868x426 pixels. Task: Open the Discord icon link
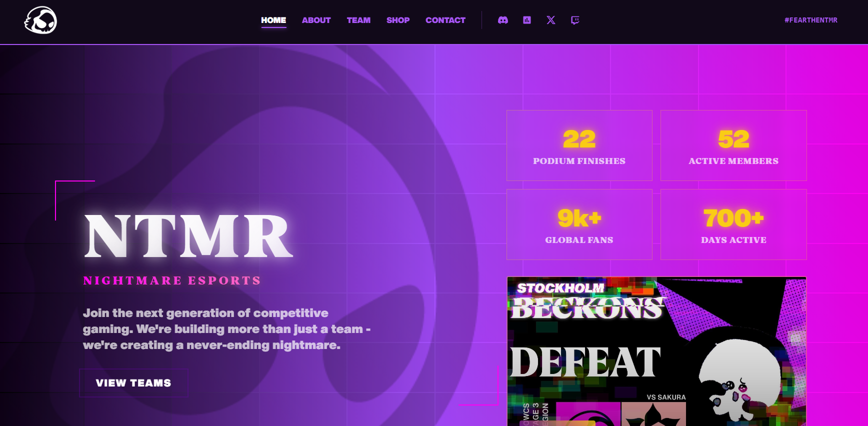[503, 20]
